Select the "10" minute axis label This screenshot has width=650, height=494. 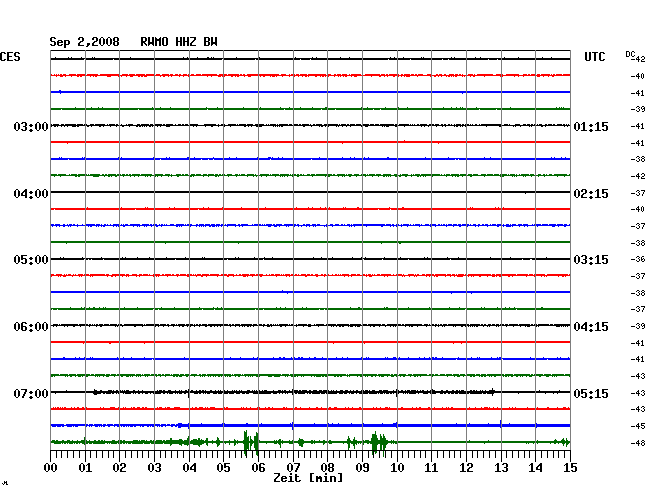coord(397,468)
